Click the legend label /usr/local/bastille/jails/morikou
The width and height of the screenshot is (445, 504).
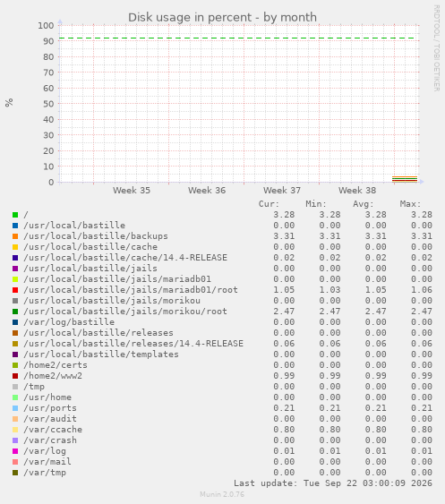coord(112,301)
